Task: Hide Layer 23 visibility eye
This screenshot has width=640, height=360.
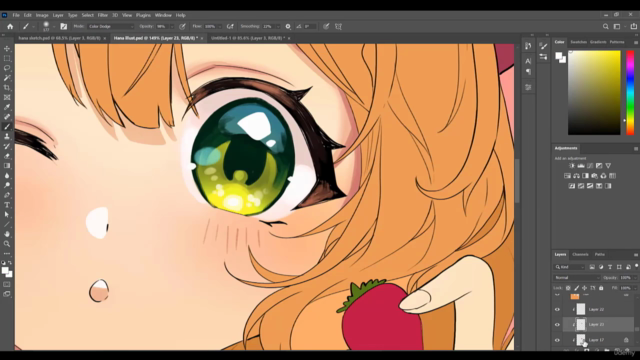Action: [x=557, y=324]
